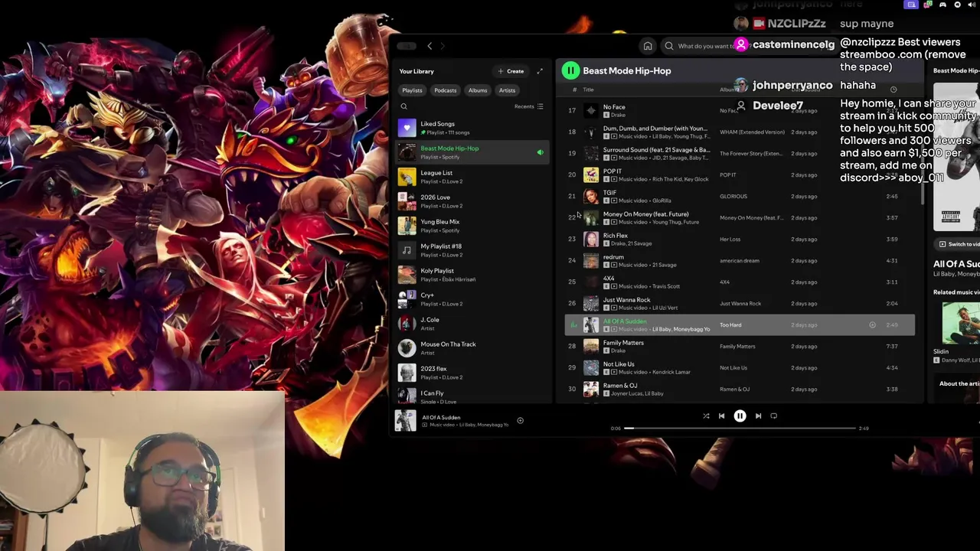The height and width of the screenshot is (551, 980).
Task: Play the Rich Flex track
Action: 740,239
